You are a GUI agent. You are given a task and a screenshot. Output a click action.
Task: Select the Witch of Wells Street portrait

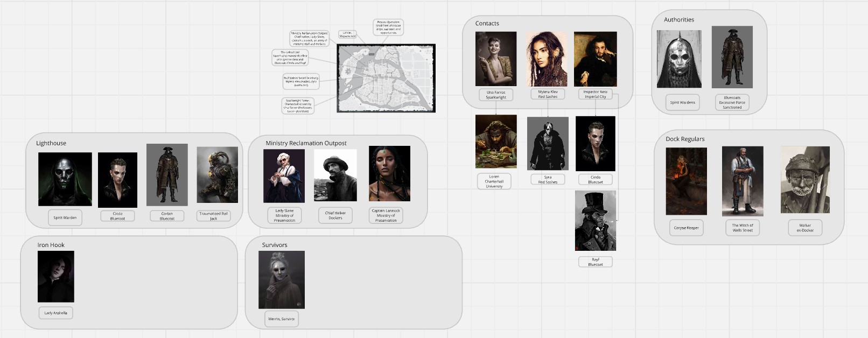point(742,181)
